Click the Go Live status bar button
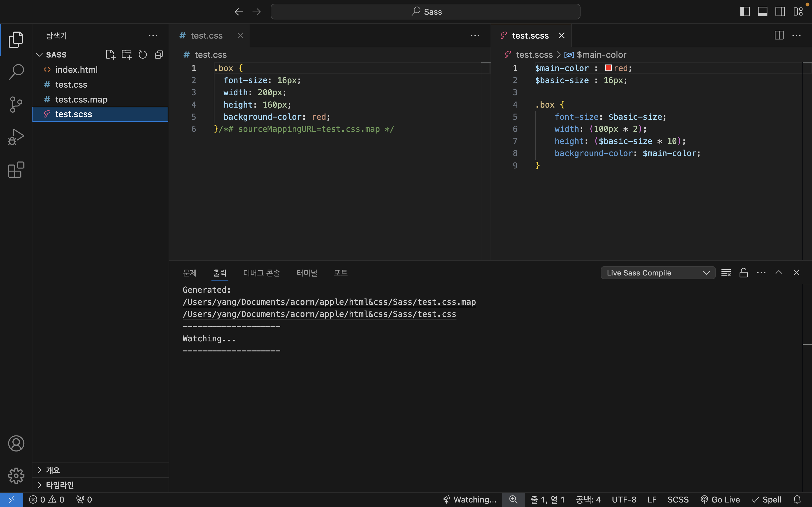 (720, 500)
